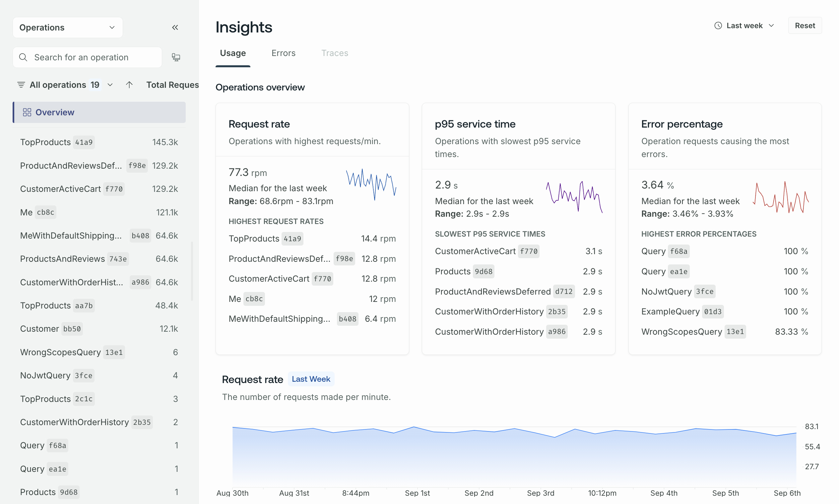The image size is (839, 504).
Task: Click the clock icon beside Last week
Action: pyautogui.click(x=718, y=26)
